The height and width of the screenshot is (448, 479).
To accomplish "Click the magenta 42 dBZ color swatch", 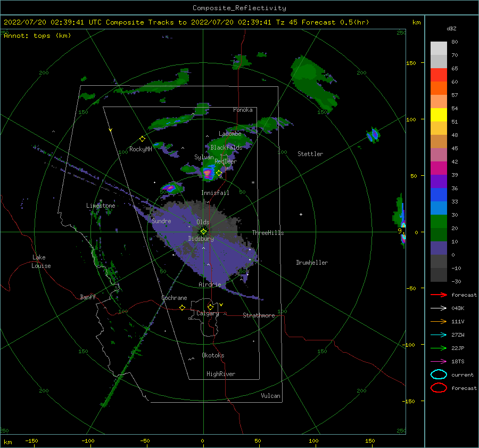I will point(439,168).
